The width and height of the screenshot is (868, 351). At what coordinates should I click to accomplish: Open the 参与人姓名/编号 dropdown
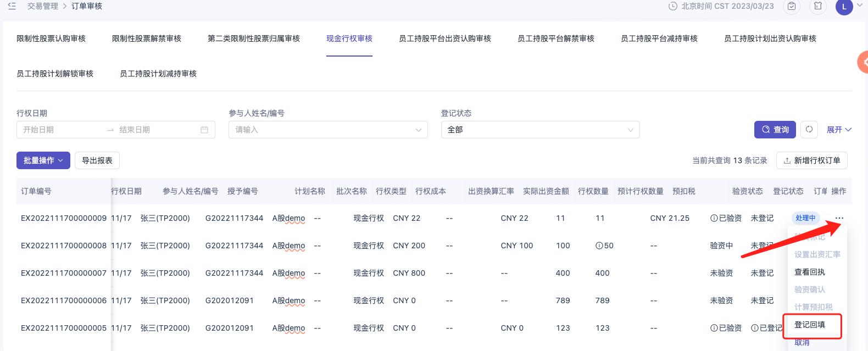coord(328,130)
